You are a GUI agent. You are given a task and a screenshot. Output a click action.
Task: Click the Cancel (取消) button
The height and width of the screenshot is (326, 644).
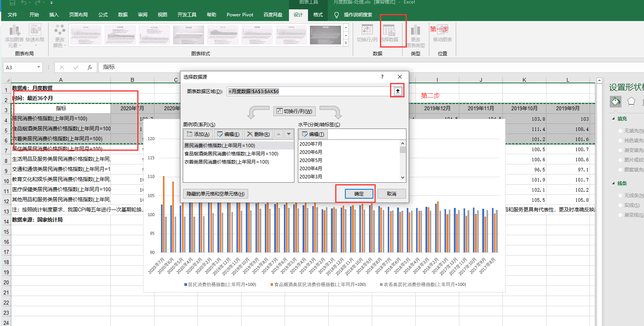tap(392, 194)
